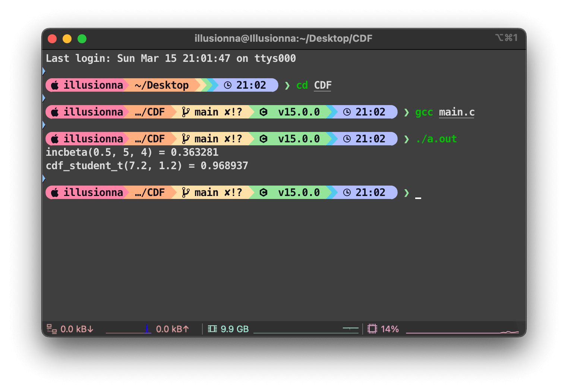
Task: Click the Apple logo in the ~/Desktop prompt
Action: coord(55,85)
